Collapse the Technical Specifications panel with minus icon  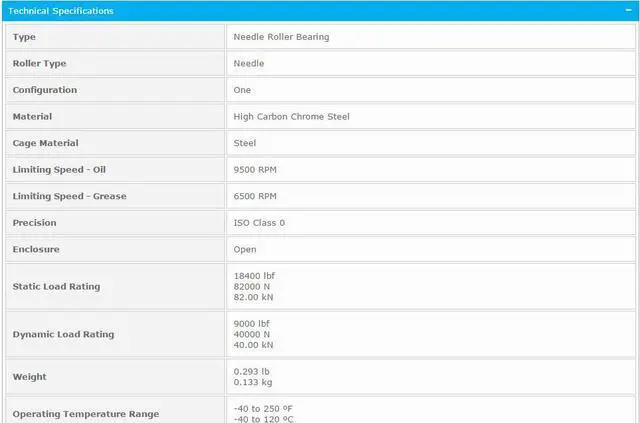point(627,11)
